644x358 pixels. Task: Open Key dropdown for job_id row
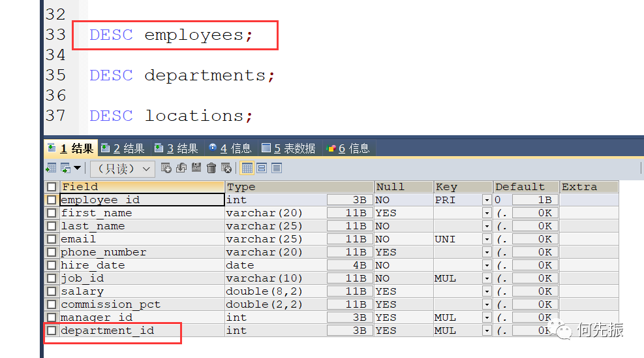point(487,278)
